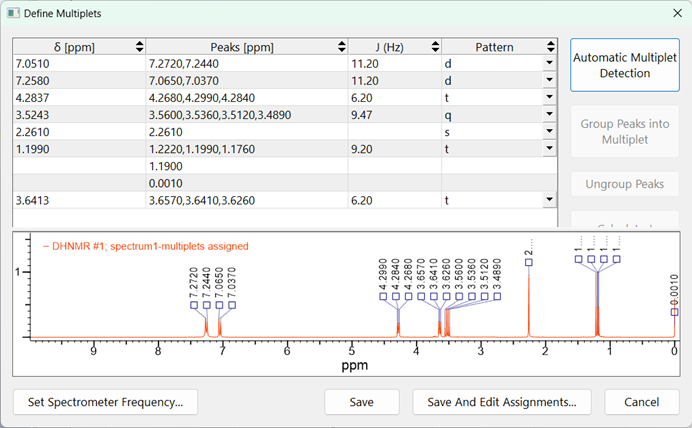The height and width of the screenshot is (428, 692).
Task: Expand Pattern dropdown for the 3.5243 quartet row
Action: (x=548, y=115)
